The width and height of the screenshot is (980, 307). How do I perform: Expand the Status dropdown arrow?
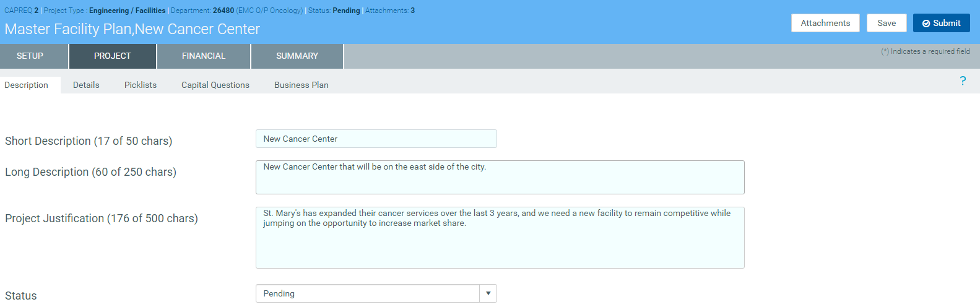[x=488, y=293]
